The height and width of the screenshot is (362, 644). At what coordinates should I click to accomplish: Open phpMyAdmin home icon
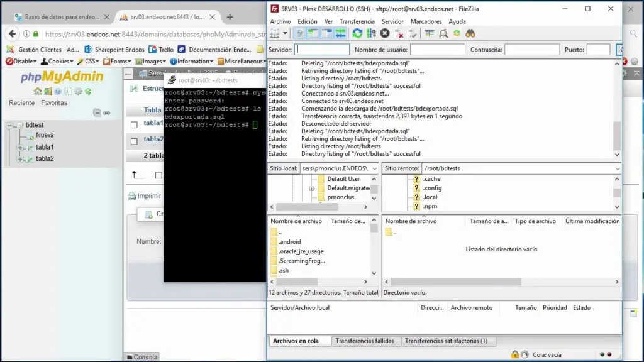[x=38, y=91]
